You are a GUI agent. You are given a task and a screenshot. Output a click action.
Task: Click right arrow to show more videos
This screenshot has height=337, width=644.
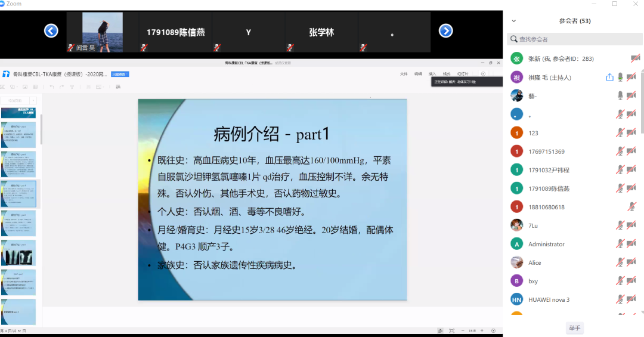tap(445, 31)
